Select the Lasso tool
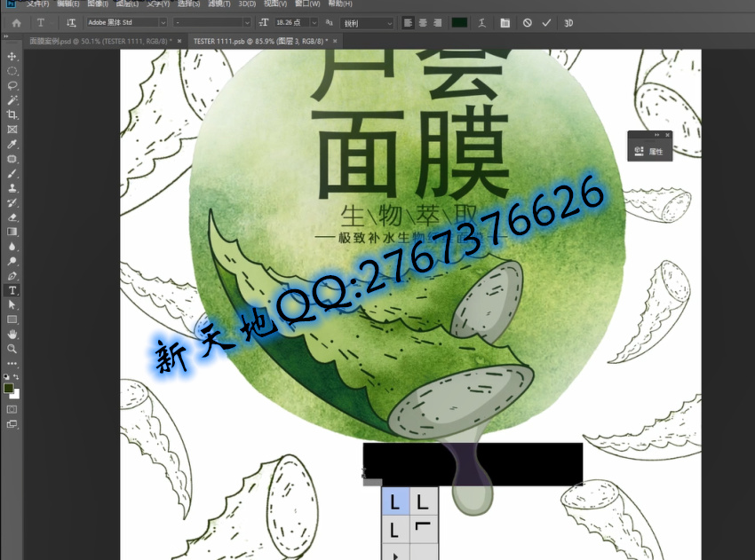755x560 pixels. point(12,85)
